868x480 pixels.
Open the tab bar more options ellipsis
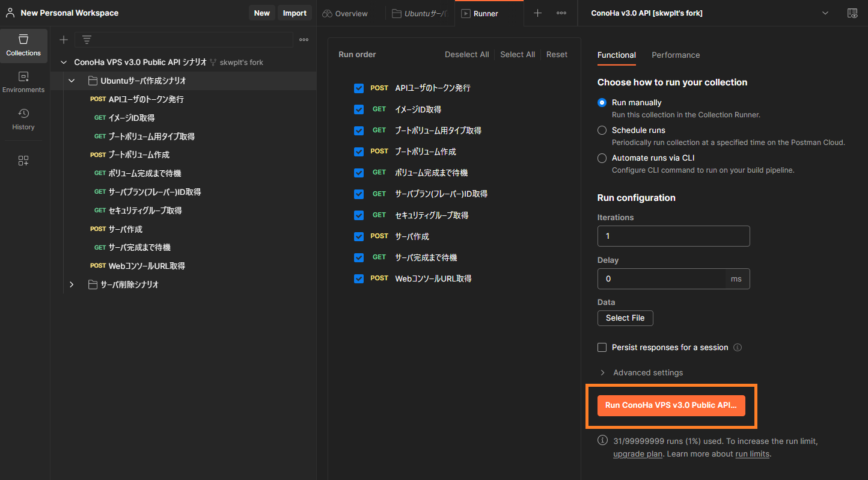[561, 13]
